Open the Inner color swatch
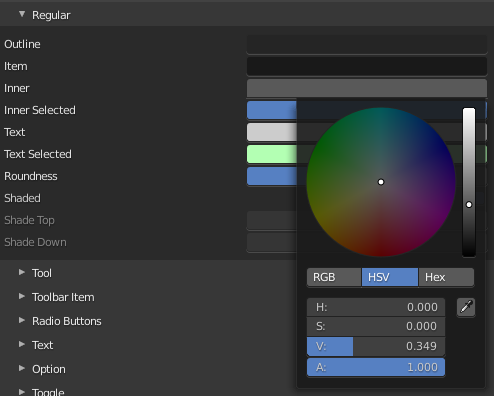This screenshot has height=396, width=494. coord(367,88)
